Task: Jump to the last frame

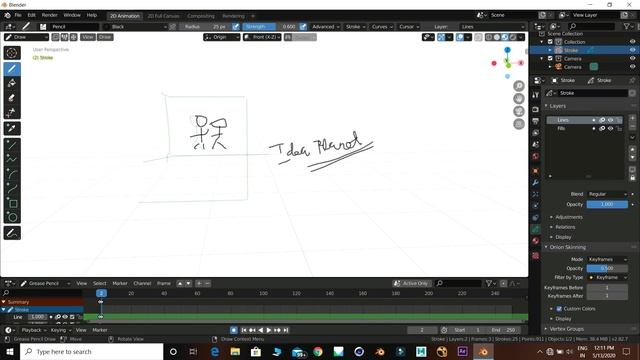Action: pyautogui.click(x=286, y=330)
